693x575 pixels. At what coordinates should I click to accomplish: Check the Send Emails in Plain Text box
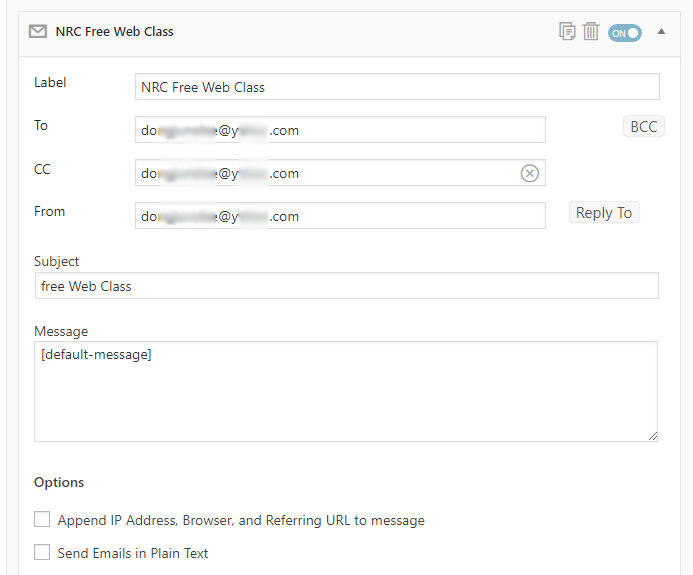(42, 552)
